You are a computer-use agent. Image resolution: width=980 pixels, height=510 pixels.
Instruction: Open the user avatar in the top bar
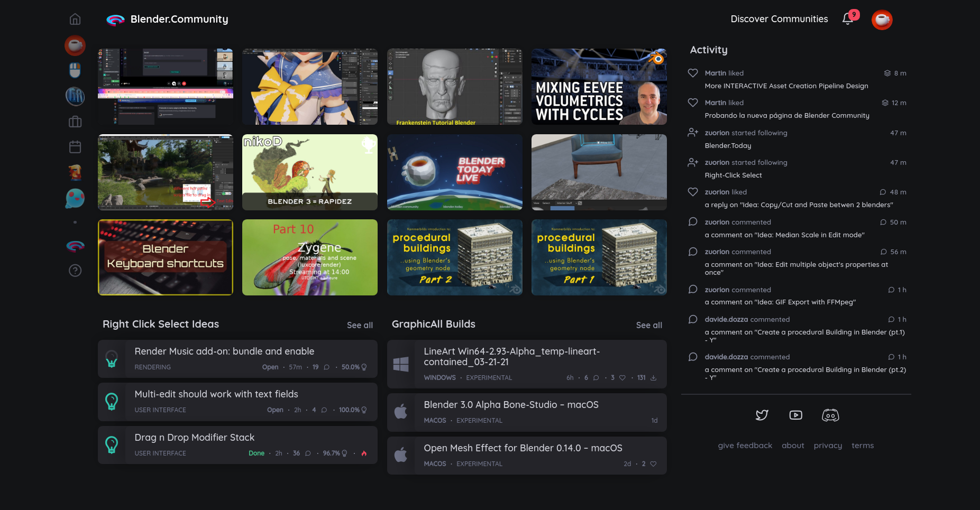(x=882, y=20)
